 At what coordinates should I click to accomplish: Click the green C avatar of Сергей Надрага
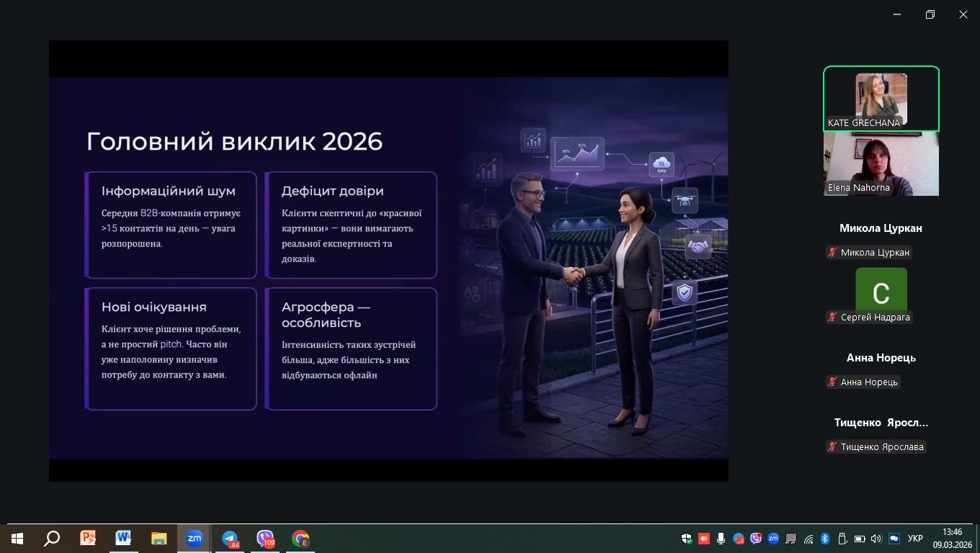pos(881,289)
